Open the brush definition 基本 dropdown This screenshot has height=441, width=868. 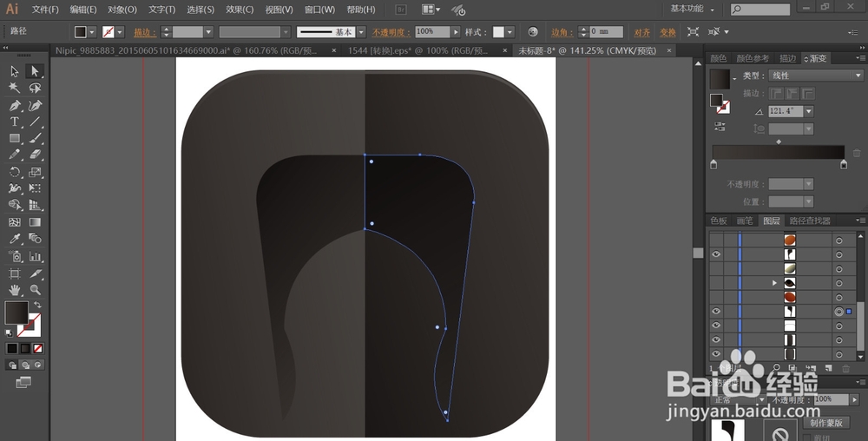click(361, 32)
